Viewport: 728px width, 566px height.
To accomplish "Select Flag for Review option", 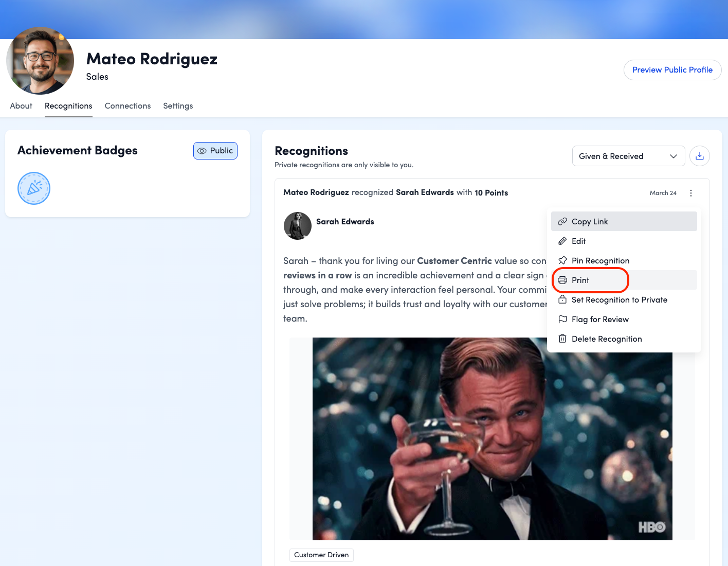I will click(x=600, y=319).
